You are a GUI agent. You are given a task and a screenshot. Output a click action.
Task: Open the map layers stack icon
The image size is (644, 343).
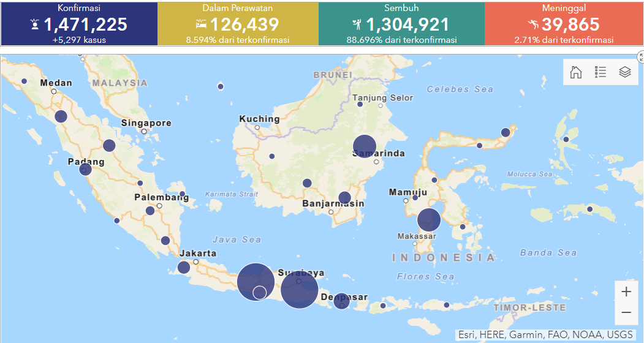click(x=624, y=72)
